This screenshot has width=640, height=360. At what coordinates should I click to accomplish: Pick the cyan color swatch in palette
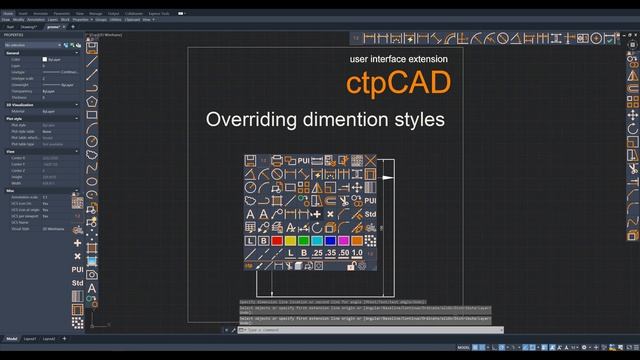click(317, 241)
